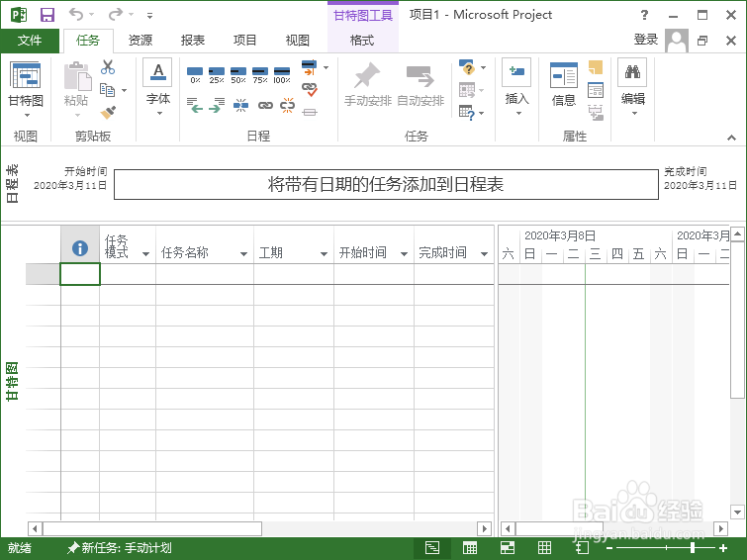Click the task Notes icon
Viewport: 747px width, 560px height.
(596, 67)
